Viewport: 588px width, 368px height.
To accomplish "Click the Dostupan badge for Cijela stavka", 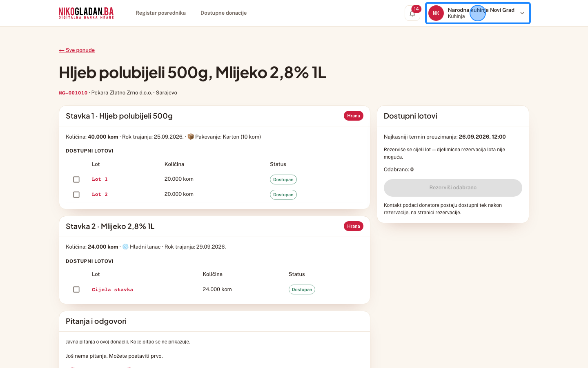I will click(x=302, y=289).
